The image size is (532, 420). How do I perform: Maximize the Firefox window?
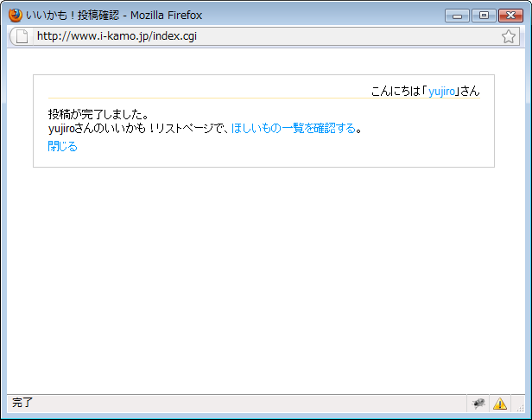click(484, 16)
